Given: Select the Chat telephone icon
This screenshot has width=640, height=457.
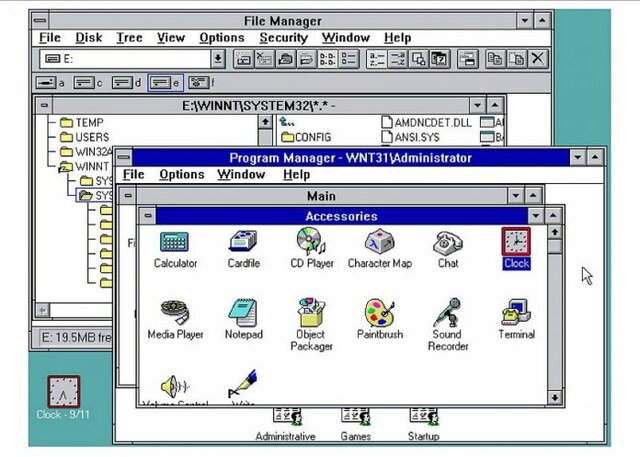Looking at the screenshot, I should coord(448,242).
